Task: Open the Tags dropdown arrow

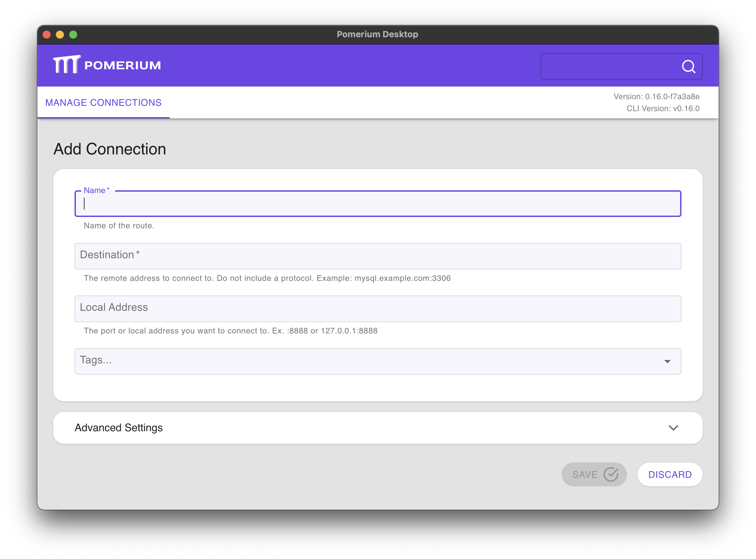Action: pos(667,361)
